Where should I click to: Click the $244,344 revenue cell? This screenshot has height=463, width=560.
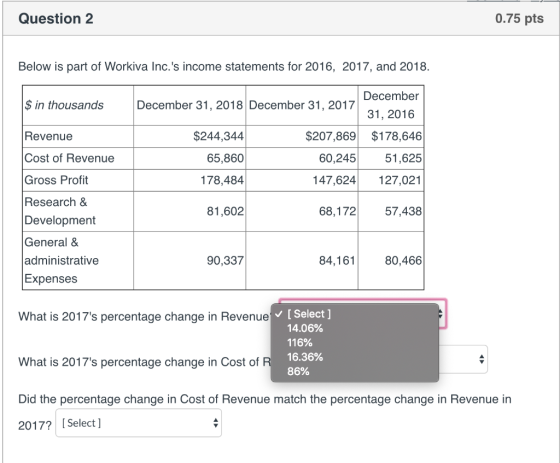click(x=190, y=136)
